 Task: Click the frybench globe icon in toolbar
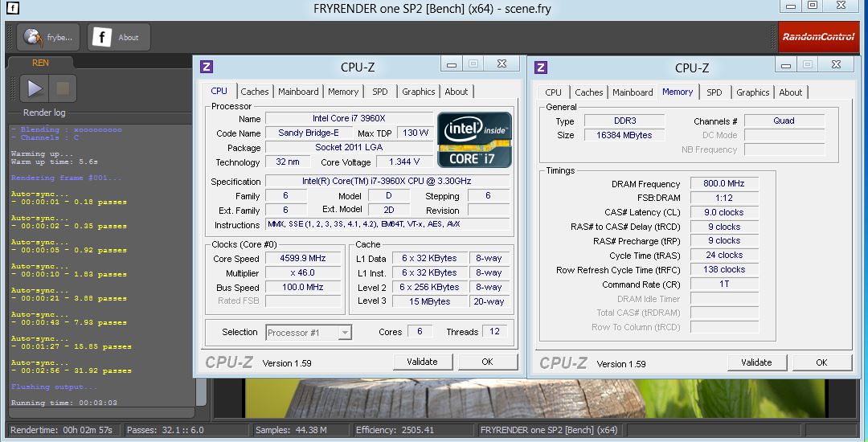[x=34, y=37]
